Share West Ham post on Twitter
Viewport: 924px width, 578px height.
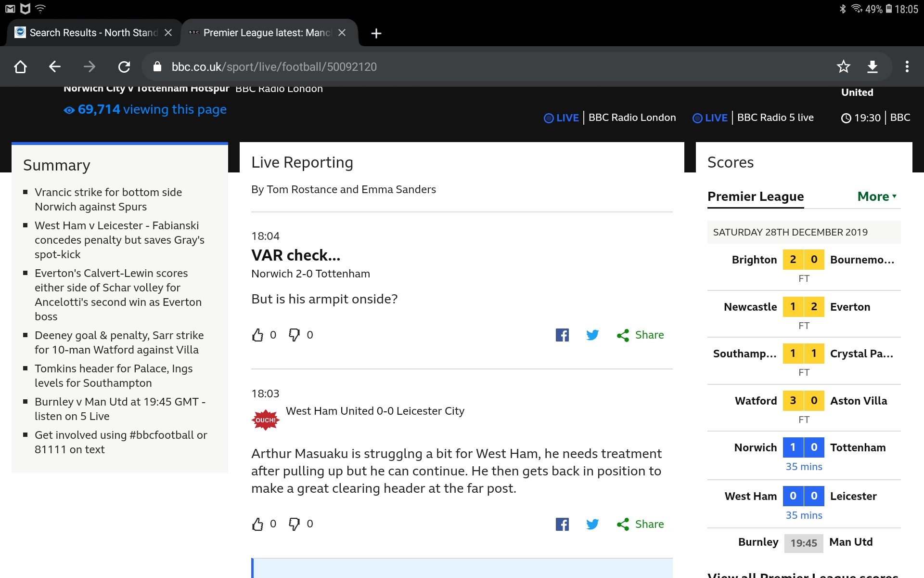[592, 524]
